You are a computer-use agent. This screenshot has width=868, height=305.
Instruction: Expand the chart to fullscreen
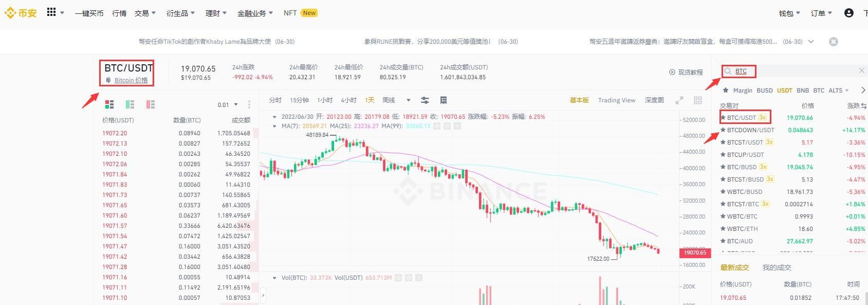point(679,100)
